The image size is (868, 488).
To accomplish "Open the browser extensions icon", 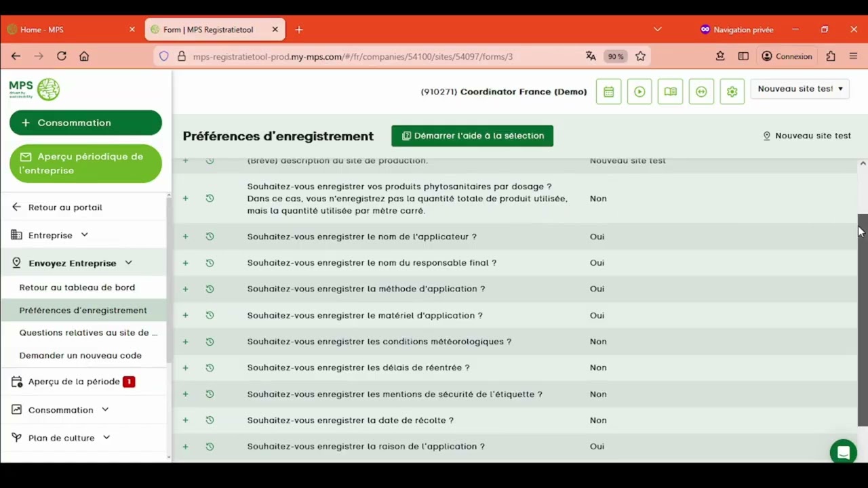I will point(831,56).
